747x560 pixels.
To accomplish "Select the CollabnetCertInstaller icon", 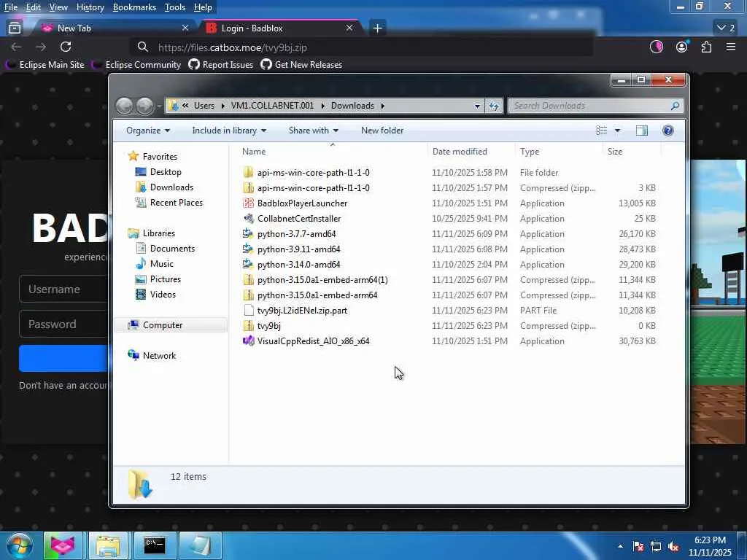I will pyautogui.click(x=248, y=219).
